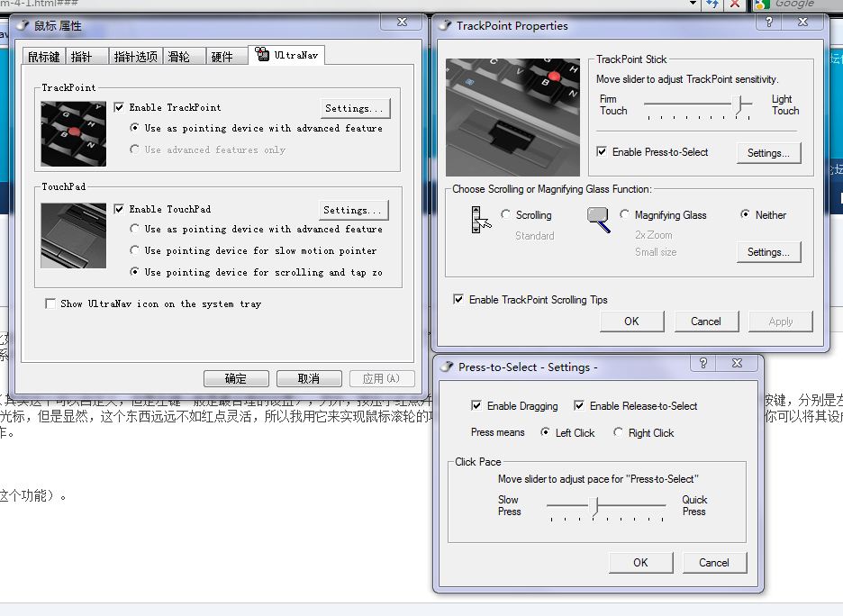Click the TrackPoint keyboard thumbnail image

click(x=73, y=133)
